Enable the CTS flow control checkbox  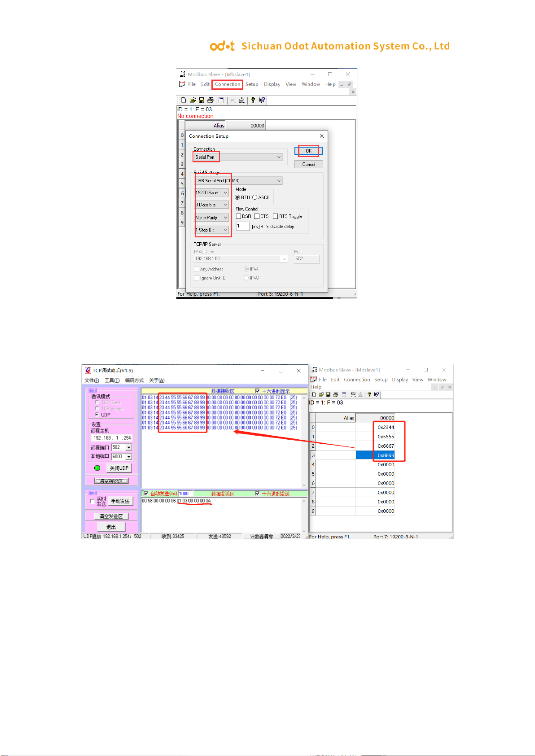257,216
